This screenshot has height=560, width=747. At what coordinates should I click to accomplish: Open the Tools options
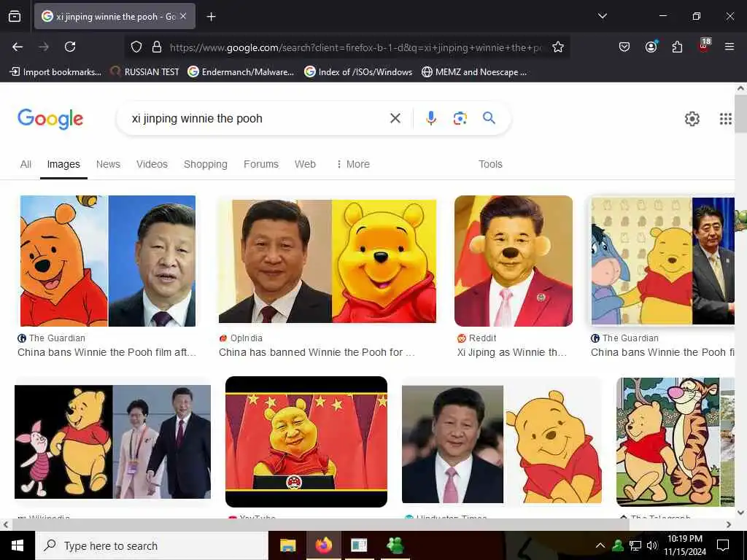(490, 164)
